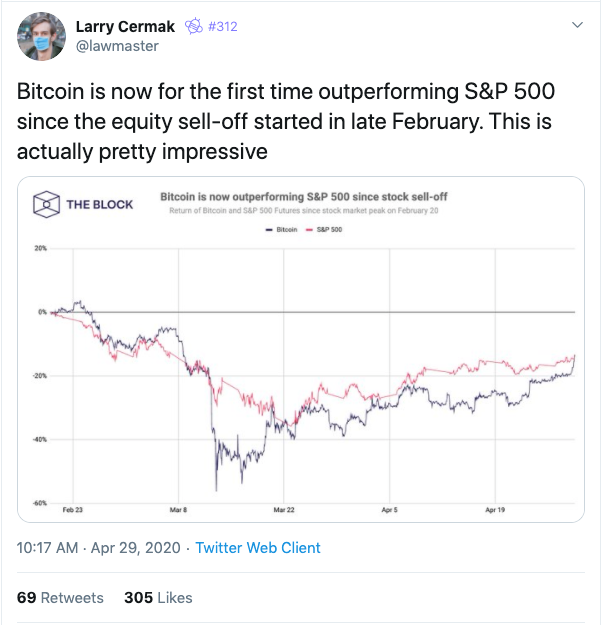Viewport: 602px width, 625px height.
Task: Click the Feb 23 axis label
Action: click(73, 510)
